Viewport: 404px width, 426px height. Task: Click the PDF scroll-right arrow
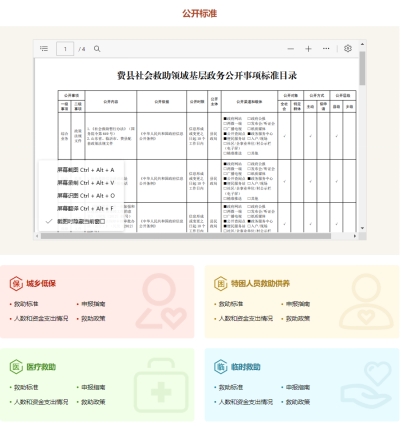(x=355, y=236)
